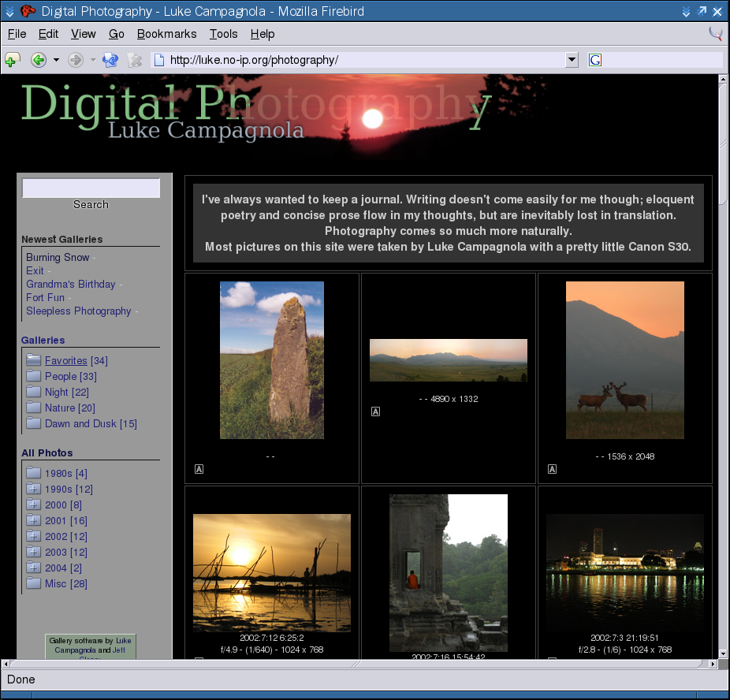The width and height of the screenshot is (730, 700).
Task: Open the night waterfront city lights thumbnail
Action: [x=625, y=573]
